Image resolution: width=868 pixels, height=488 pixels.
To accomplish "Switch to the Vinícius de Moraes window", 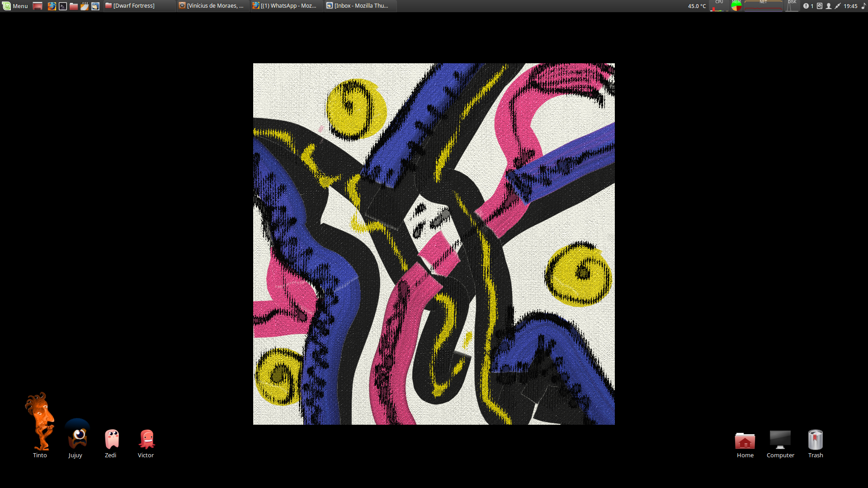I will [x=213, y=6].
